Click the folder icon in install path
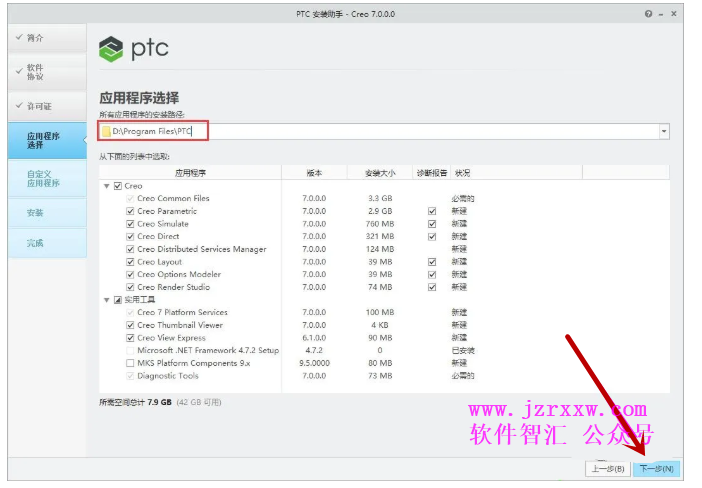Image resolution: width=702 pixels, height=488 pixels. [106, 131]
